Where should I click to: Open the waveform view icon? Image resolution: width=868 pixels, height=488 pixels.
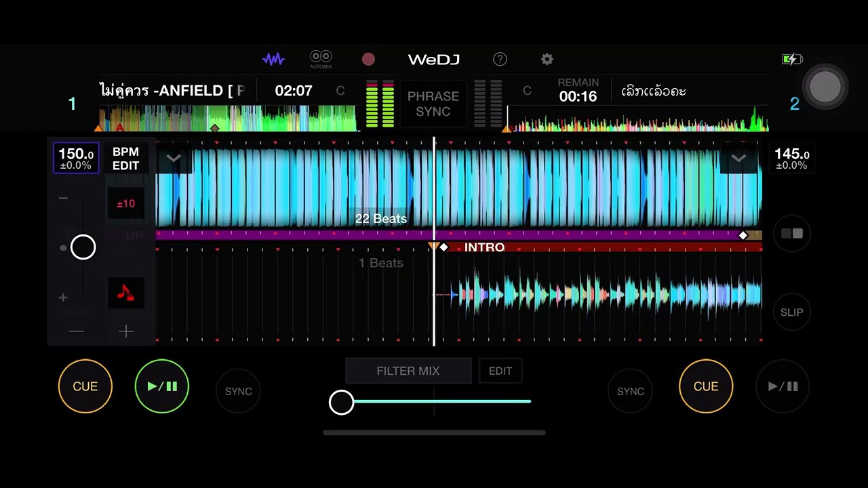pyautogui.click(x=273, y=59)
